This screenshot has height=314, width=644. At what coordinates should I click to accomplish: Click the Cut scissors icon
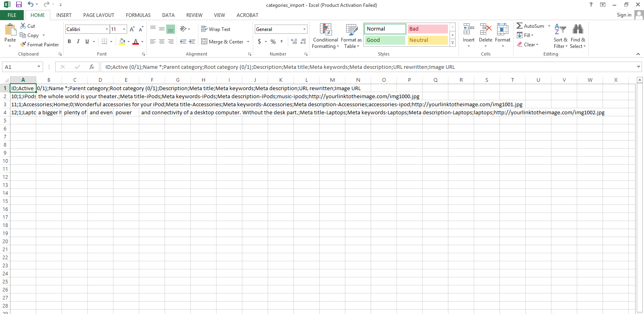coord(23,26)
